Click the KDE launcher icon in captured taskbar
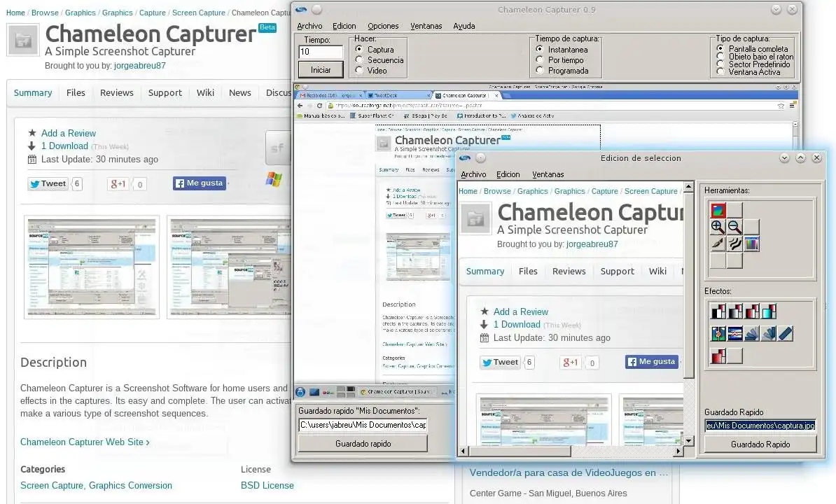 300,391
